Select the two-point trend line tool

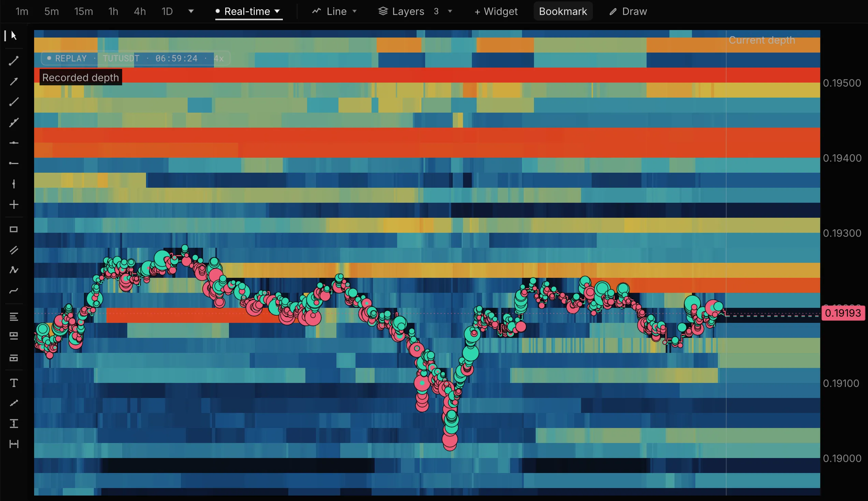[x=14, y=61]
